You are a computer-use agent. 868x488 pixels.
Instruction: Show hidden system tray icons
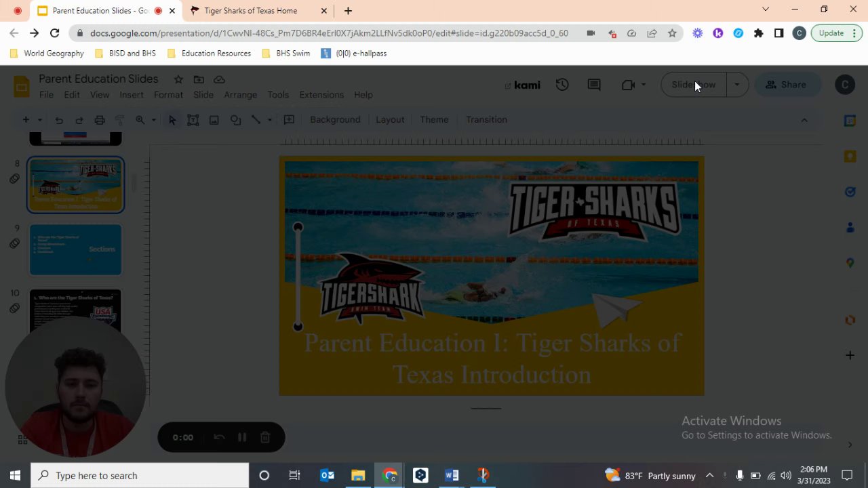coord(709,476)
